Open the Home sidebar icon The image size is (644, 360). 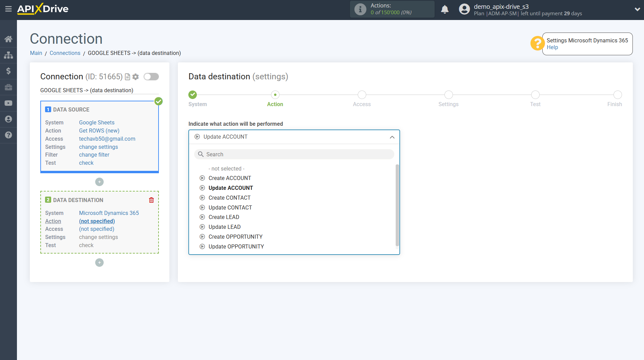coord(8,39)
